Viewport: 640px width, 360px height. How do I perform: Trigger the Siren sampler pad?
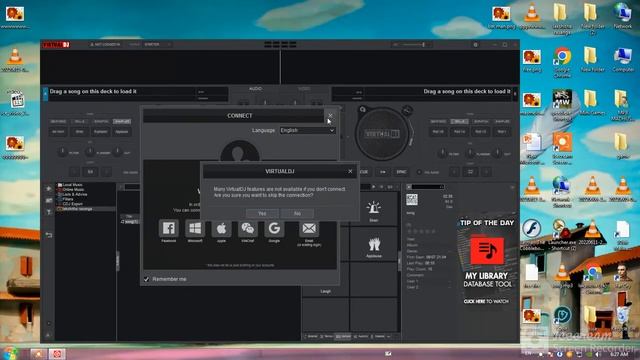(373, 210)
